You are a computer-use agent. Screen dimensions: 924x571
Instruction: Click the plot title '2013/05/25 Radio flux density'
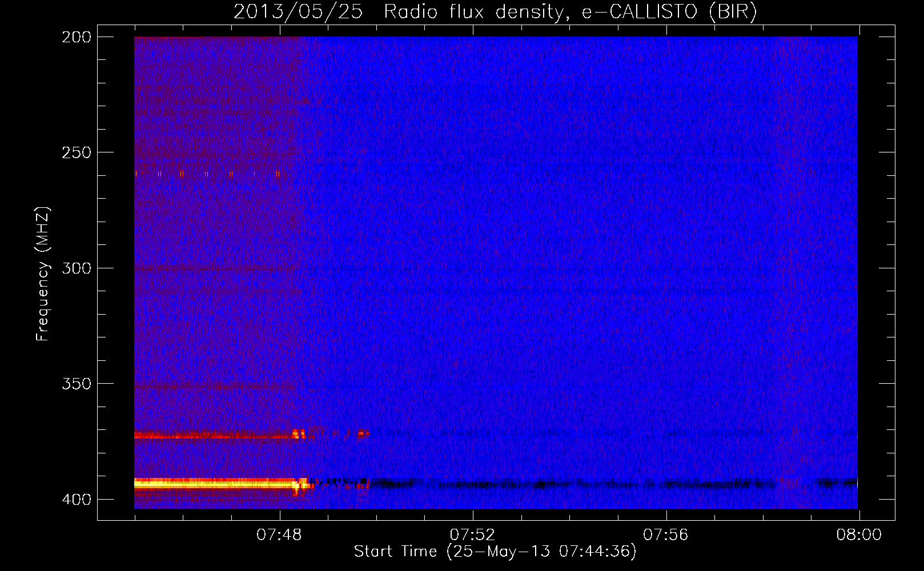495,11
